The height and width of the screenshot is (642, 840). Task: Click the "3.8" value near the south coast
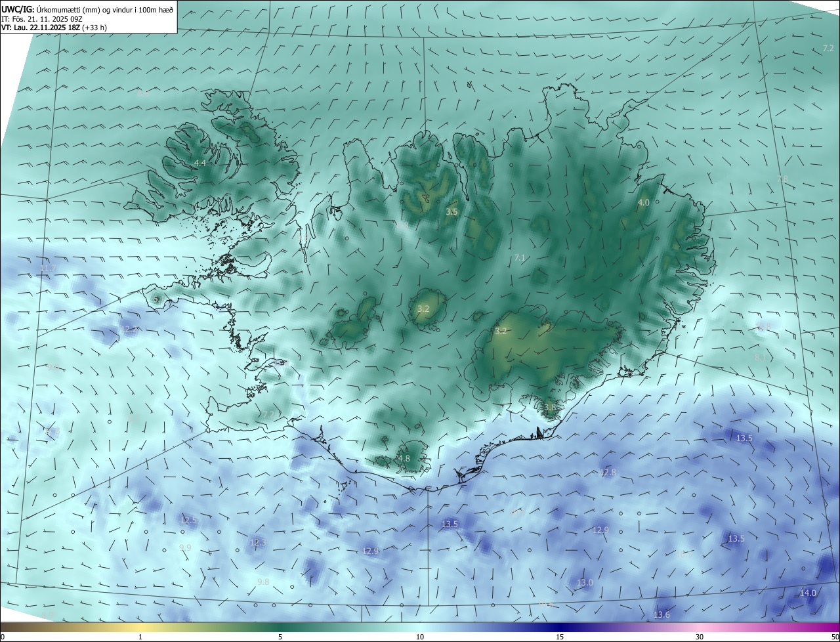(x=550, y=408)
